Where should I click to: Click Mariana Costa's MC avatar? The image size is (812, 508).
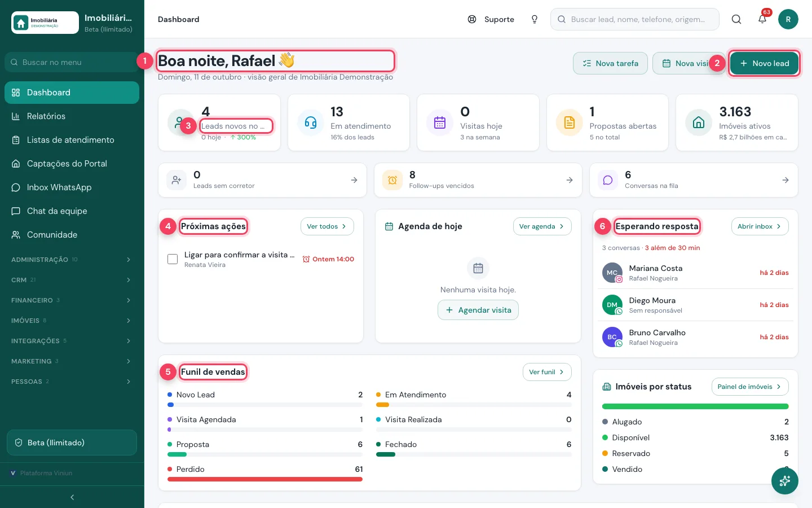pos(612,273)
